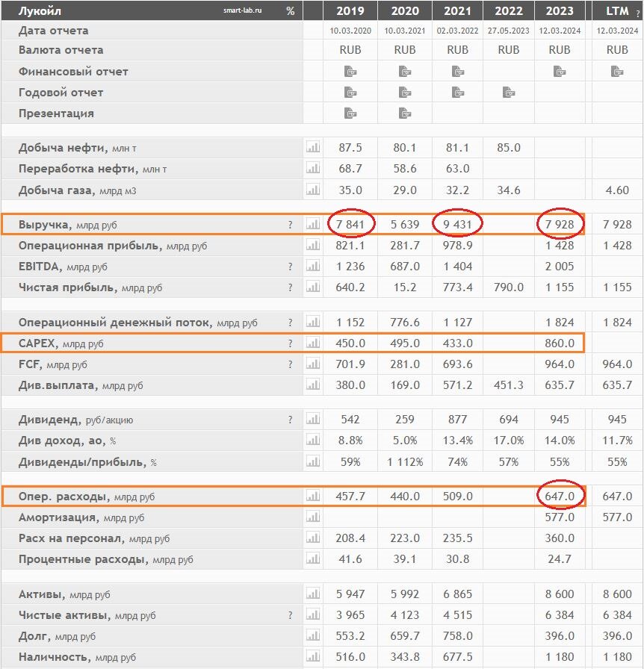
Task: Show chart for Процентные расходы row
Action: [x=313, y=559]
